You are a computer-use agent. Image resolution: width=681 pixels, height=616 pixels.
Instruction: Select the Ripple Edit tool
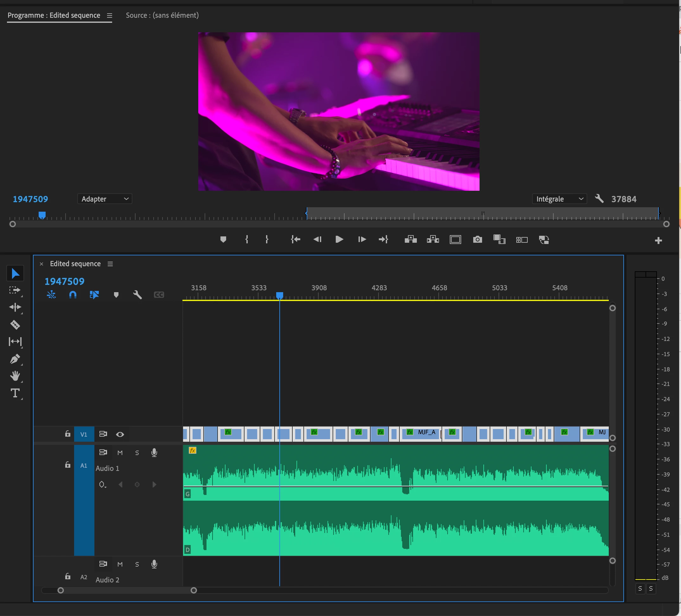[15, 307]
